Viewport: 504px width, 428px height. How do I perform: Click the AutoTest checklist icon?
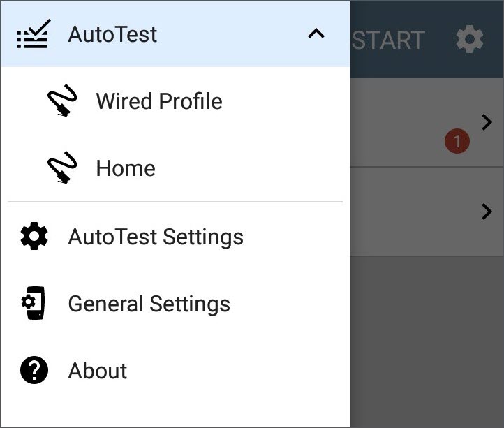point(34,34)
